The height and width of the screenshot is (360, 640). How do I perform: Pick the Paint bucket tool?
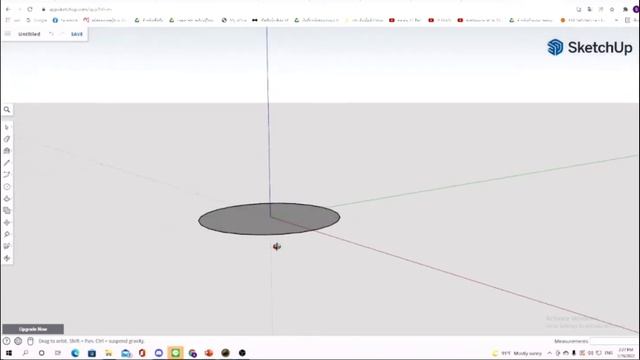pyautogui.click(x=7, y=151)
